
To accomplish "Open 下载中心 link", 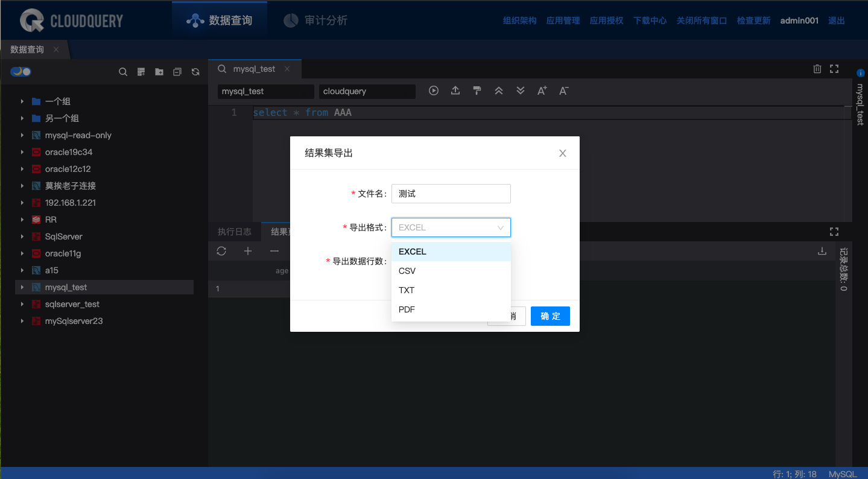I will click(650, 21).
